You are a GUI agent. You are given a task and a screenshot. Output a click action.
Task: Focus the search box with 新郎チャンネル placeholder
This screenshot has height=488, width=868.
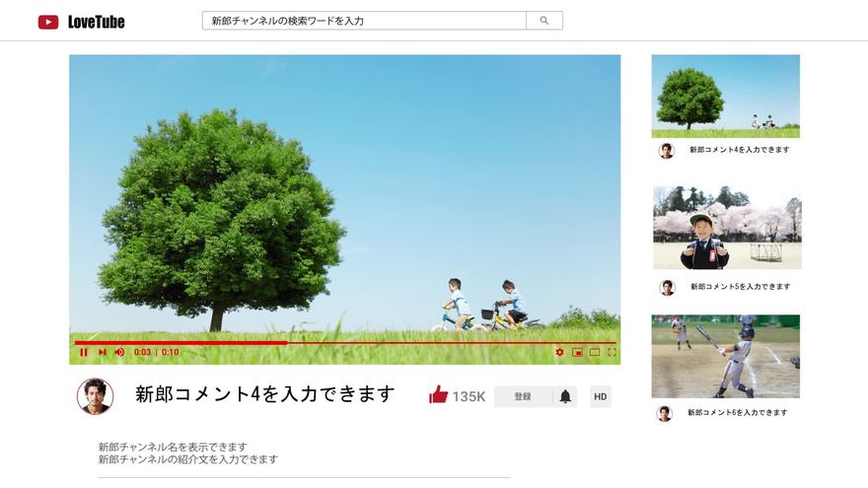364,21
